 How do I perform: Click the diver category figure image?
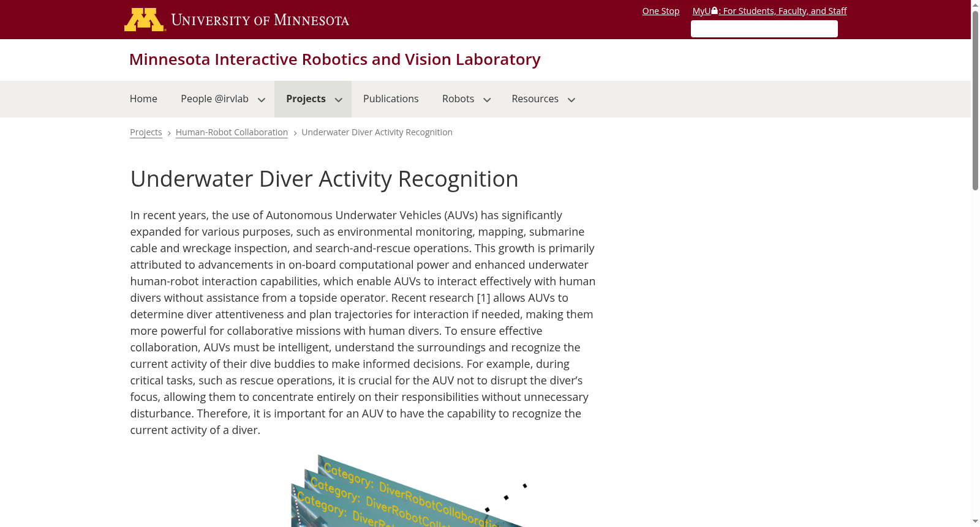click(x=409, y=491)
